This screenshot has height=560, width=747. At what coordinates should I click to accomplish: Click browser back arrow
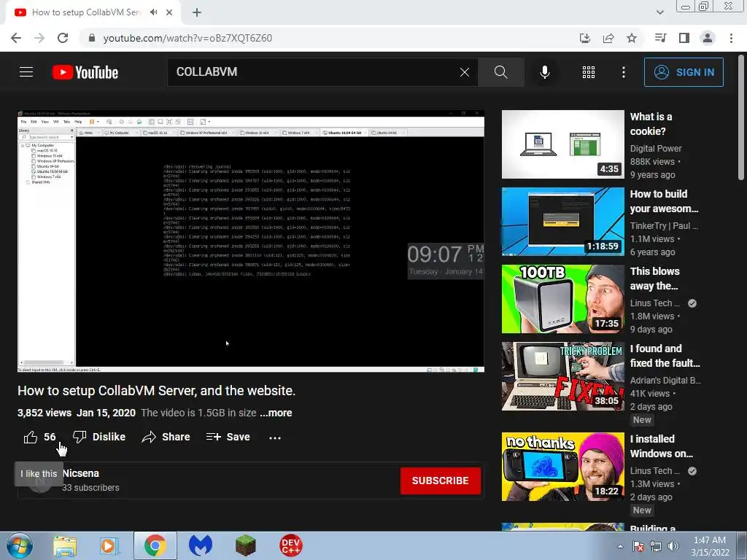pyautogui.click(x=16, y=38)
